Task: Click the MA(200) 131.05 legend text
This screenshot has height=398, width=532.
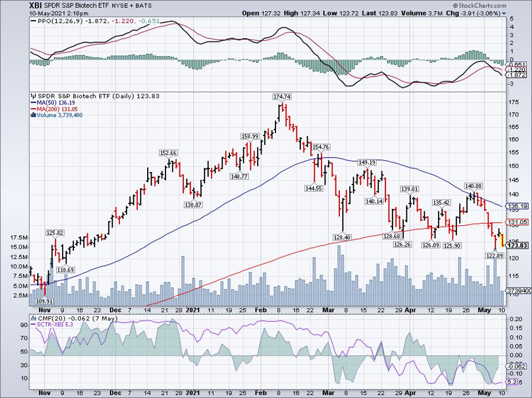Action: click(57, 109)
